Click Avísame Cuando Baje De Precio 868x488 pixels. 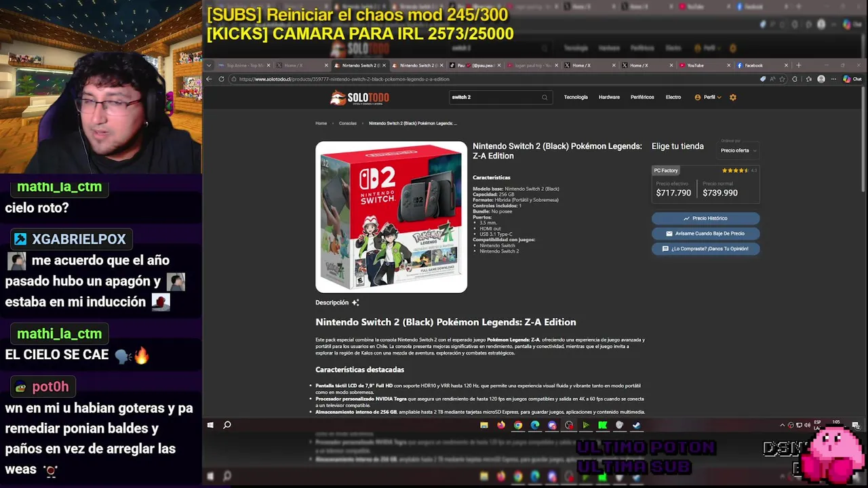pyautogui.click(x=705, y=233)
